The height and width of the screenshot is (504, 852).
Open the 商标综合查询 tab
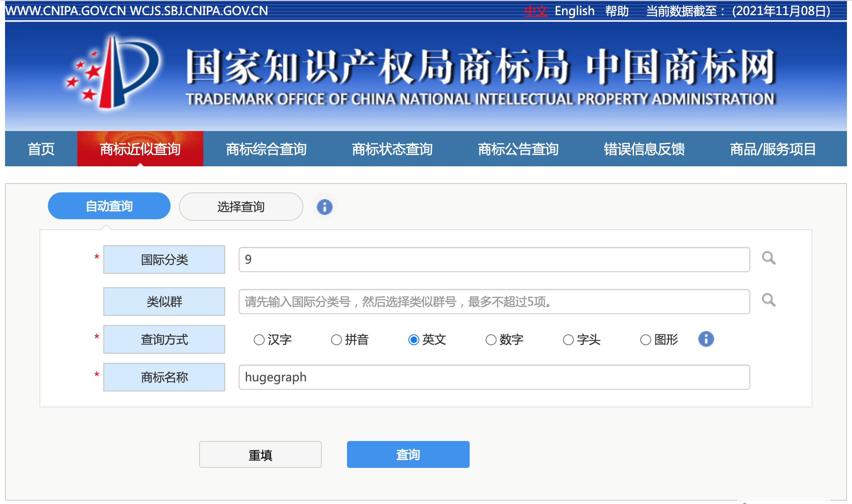pos(266,149)
